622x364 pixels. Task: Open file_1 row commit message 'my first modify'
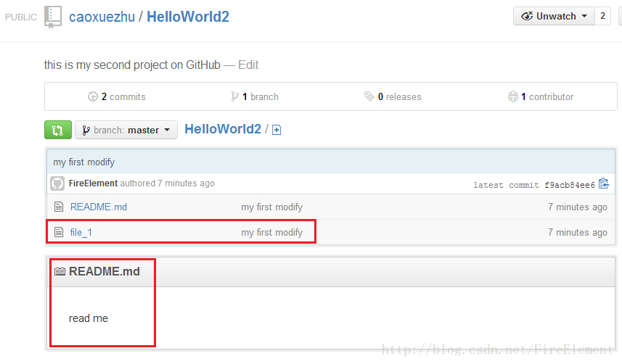click(x=271, y=232)
